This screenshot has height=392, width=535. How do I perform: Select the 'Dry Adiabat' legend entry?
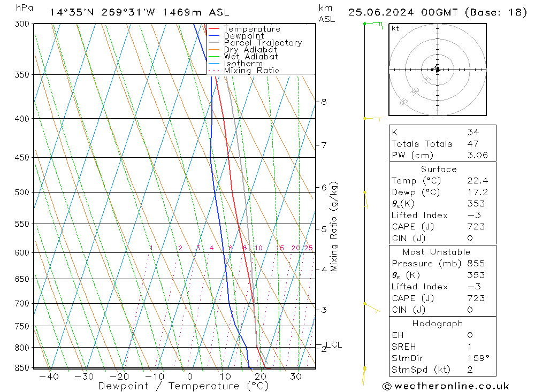[250, 50]
